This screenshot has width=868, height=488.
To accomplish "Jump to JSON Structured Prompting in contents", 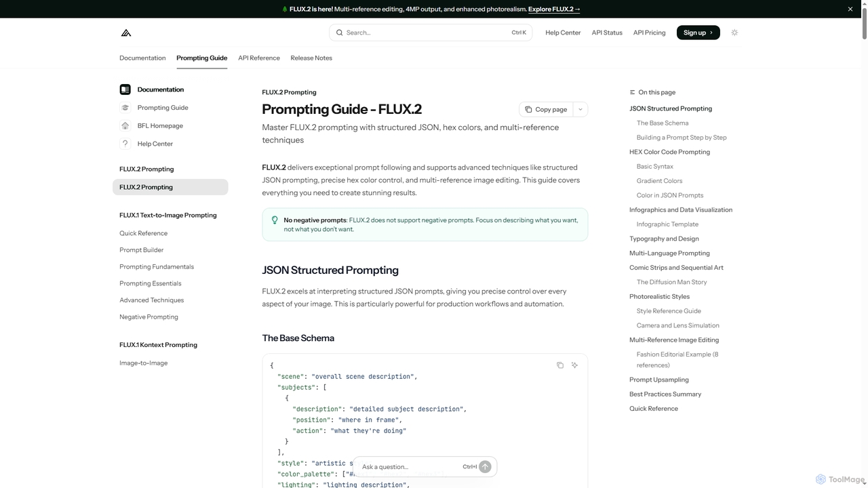I will coord(671,108).
